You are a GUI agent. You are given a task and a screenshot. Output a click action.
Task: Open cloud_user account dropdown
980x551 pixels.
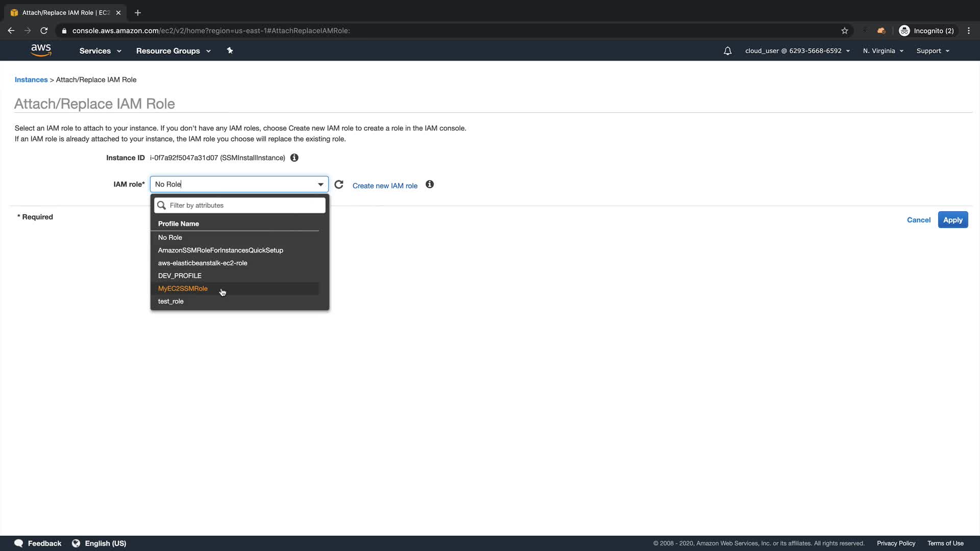[x=797, y=51]
